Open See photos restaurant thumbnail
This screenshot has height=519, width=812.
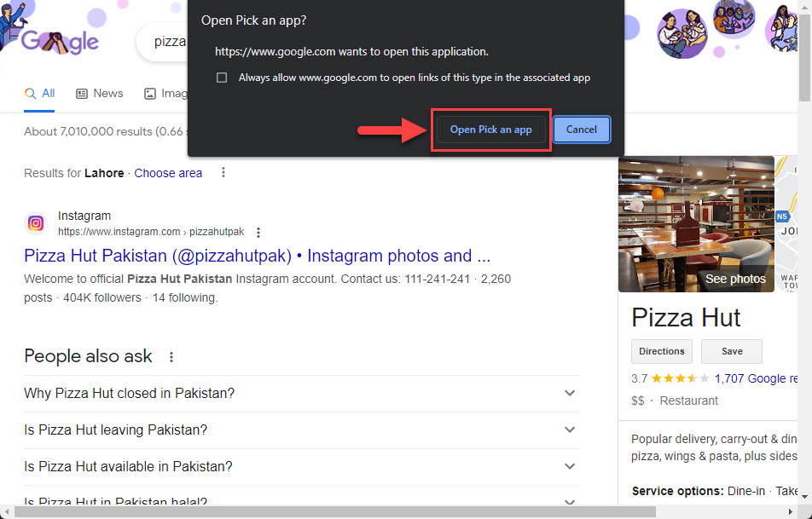pos(696,224)
